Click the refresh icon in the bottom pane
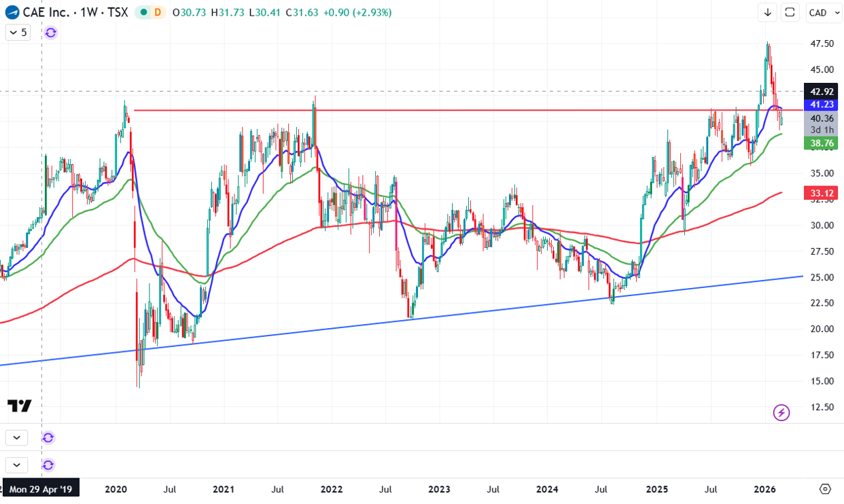 click(48, 465)
